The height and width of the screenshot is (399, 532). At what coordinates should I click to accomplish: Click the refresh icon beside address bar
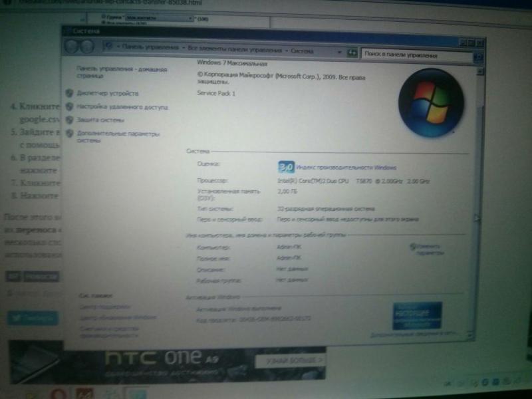tap(351, 52)
